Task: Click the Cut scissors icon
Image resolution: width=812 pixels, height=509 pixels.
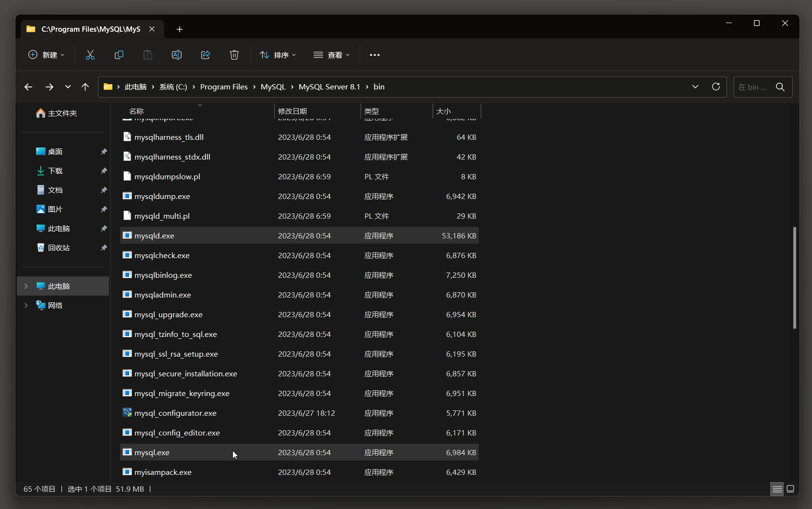Action: pyautogui.click(x=90, y=55)
